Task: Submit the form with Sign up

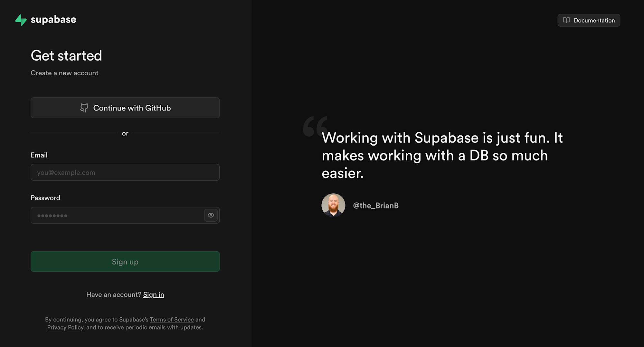Action: (x=125, y=262)
